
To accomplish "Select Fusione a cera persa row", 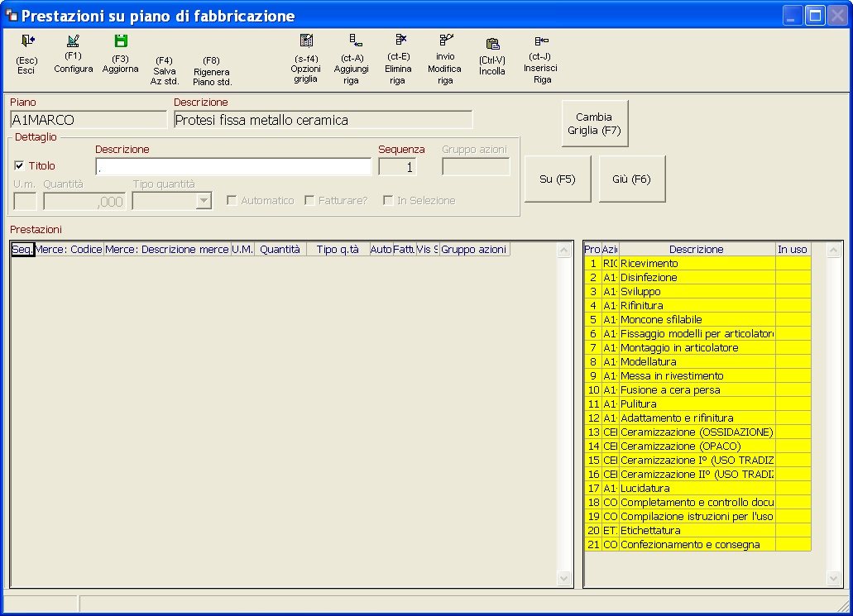I will click(697, 390).
